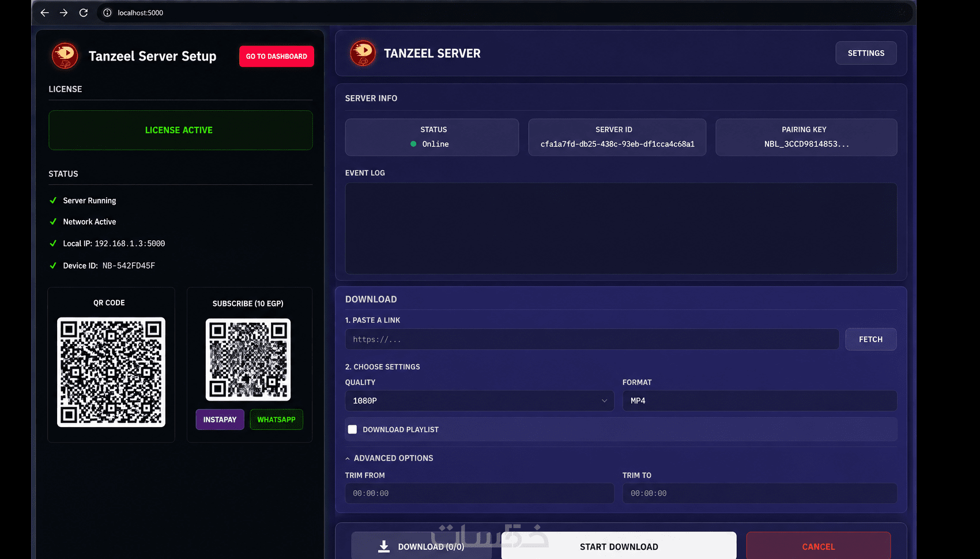Go forward in the browser
Screen dimensions: 980x559
tap(64, 13)
